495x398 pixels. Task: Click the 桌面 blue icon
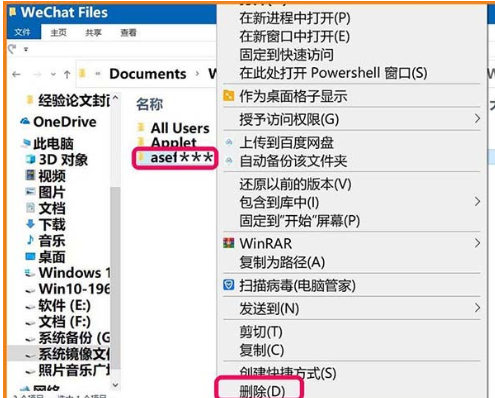30,257
